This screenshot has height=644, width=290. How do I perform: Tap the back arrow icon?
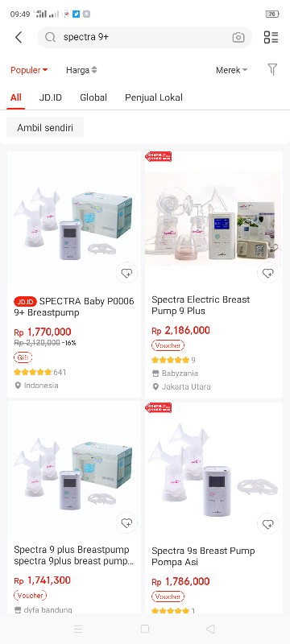19,37
